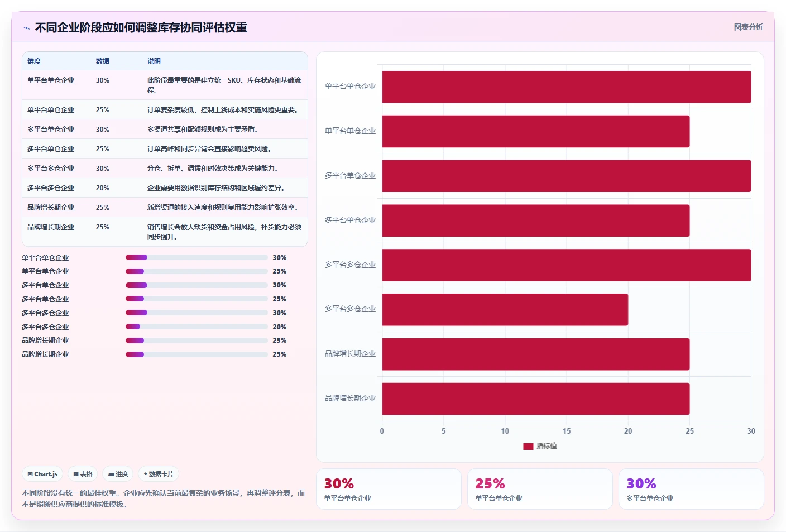786x532 pixels.
Task: Click the 单平台单仓企业 30% progress bar
Action: [x=196, y=257]
